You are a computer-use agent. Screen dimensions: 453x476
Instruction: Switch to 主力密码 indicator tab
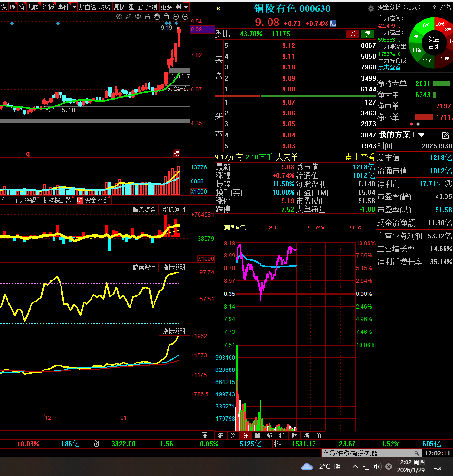pyautogui.click(x=25, y=200)
